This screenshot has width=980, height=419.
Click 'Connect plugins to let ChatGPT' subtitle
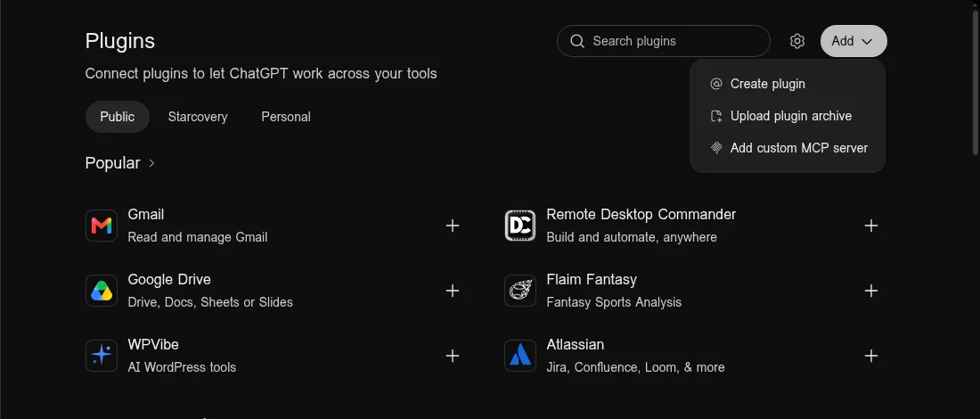(261, 74)
